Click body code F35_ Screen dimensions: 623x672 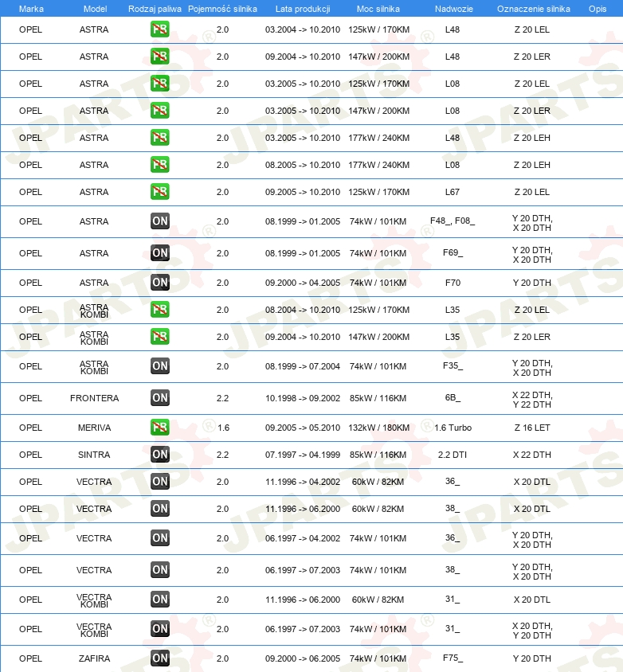tap(453, 366)
